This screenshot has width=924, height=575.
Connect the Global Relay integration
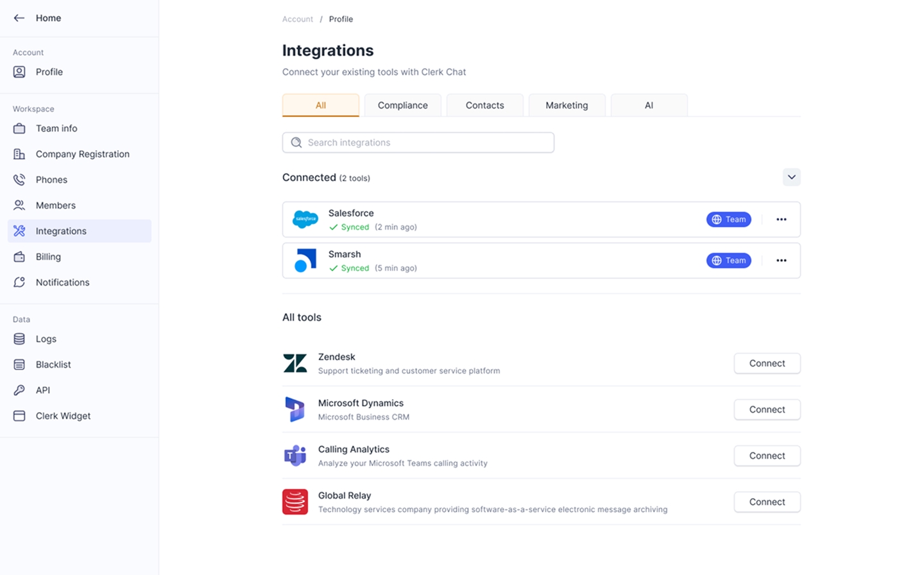point(767,502)
